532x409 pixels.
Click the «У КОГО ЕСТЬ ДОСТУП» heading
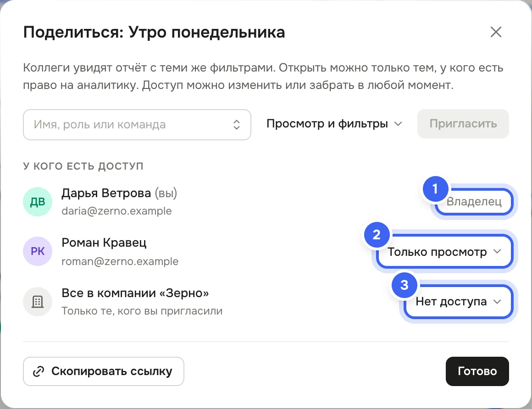83,166
